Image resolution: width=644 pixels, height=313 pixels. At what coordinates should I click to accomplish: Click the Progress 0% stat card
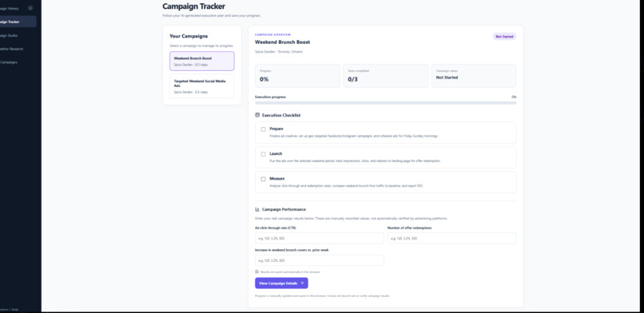(x=297, y=76)
